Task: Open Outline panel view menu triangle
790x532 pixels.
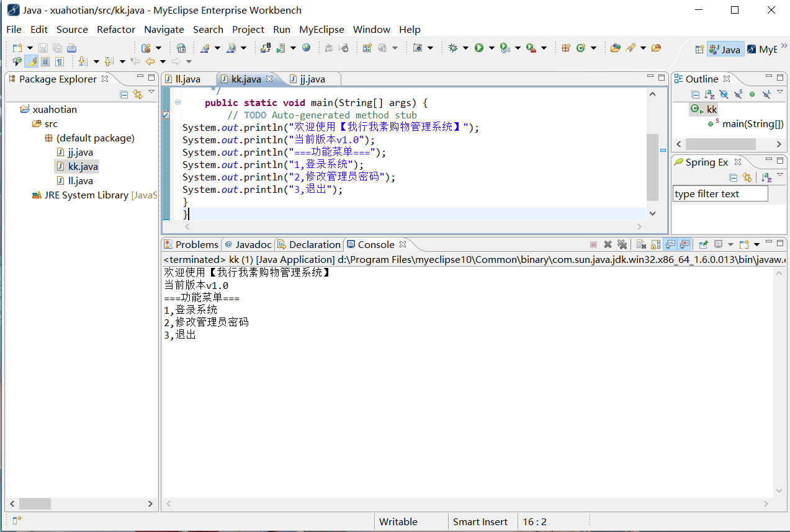Action: tap(780, 92)
